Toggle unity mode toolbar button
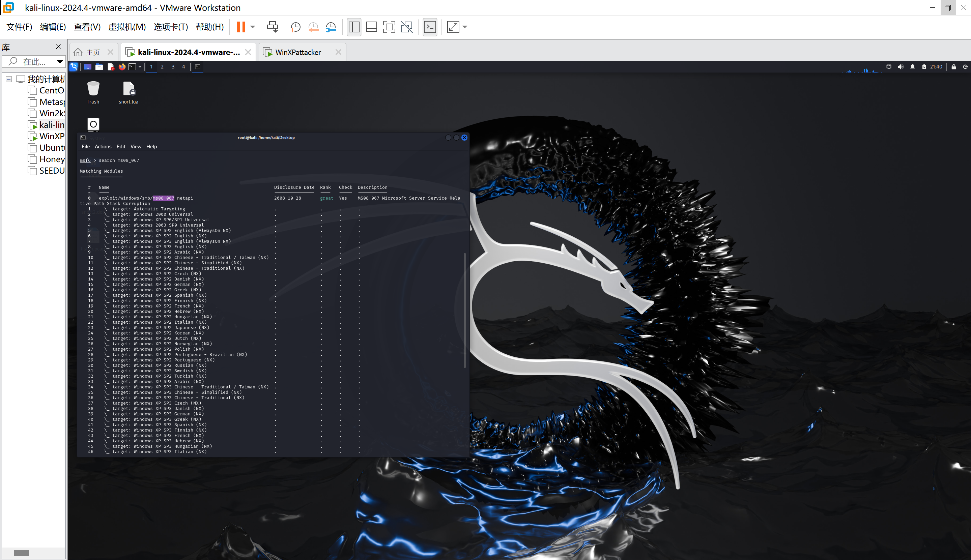This screenshot has width=971, height=560. point(407,27)
